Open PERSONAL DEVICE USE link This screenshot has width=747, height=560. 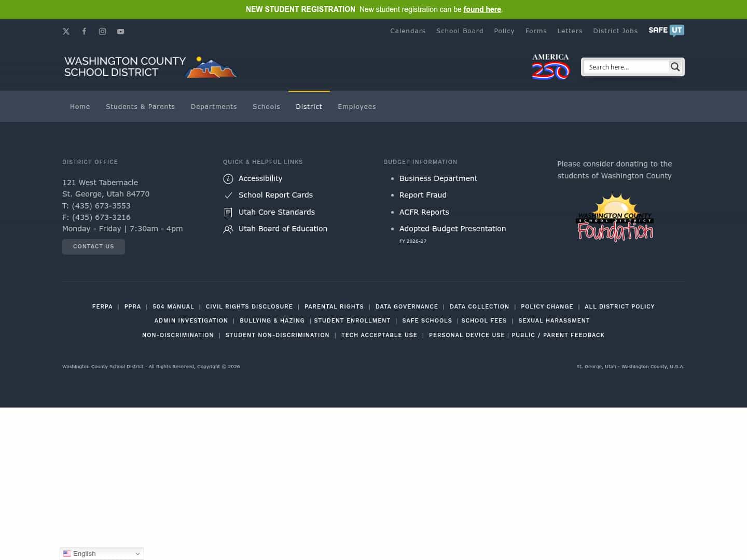coord(467,335)
